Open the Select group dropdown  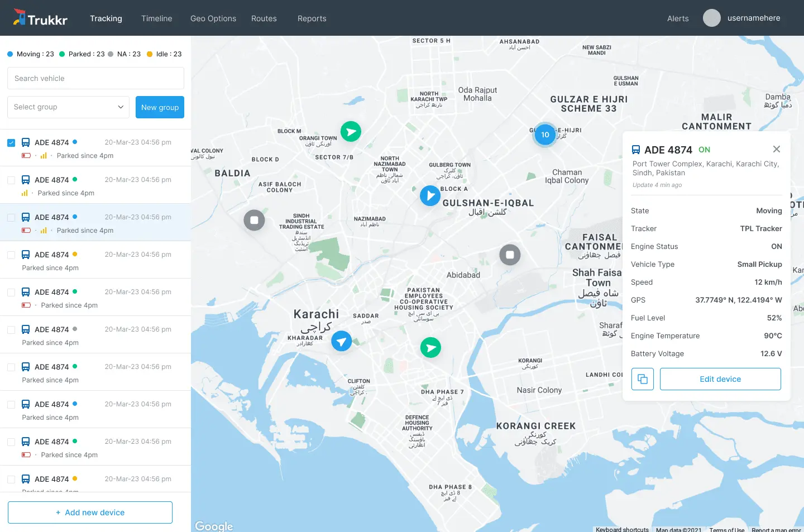point(68,107)
